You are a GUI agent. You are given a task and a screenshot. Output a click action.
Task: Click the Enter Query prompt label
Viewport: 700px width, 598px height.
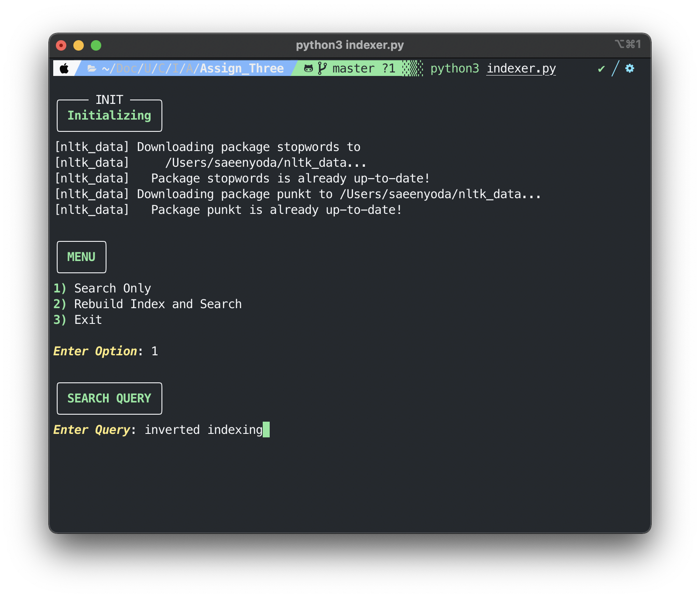[x=92, y=430]
